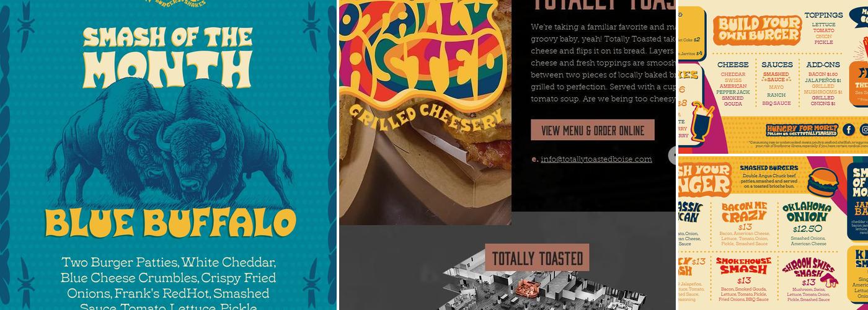Image resolution: width=868 pixels, height=310 pixels.
Task: Click the Facebook icon on menu
Action: [849, 130]
